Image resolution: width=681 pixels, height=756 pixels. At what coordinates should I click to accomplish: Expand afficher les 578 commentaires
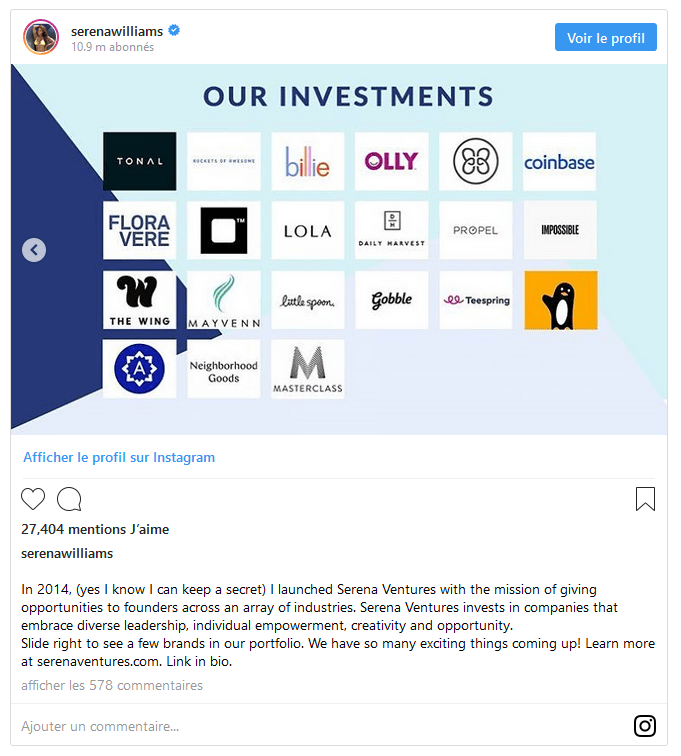(x=112, y=685)
